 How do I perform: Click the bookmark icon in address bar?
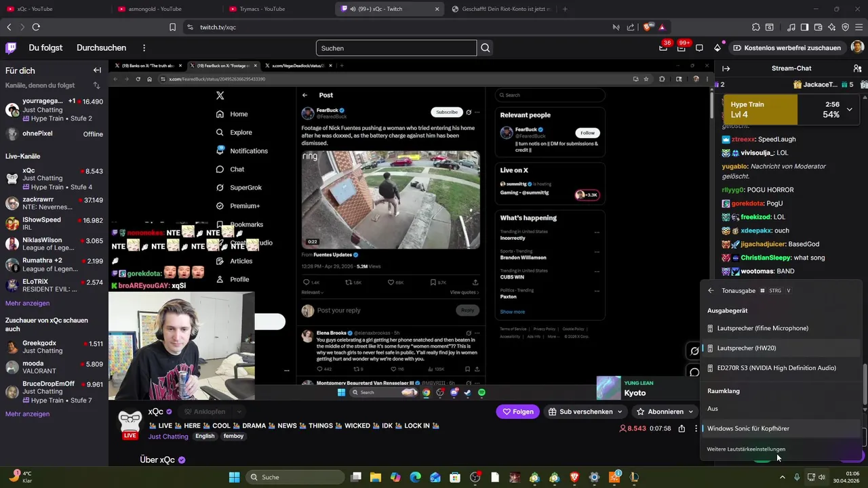(173, 27)
